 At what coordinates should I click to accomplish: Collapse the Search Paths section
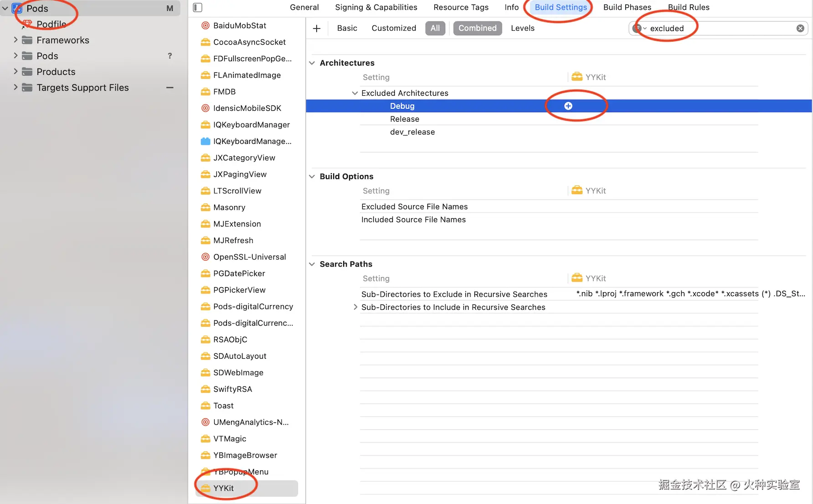tap(312, 264)
